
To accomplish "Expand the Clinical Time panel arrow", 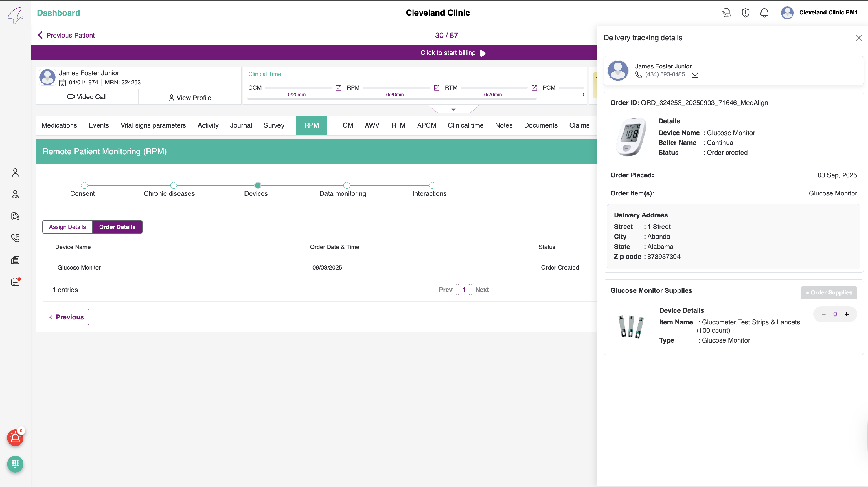I will tap(453, 109).
